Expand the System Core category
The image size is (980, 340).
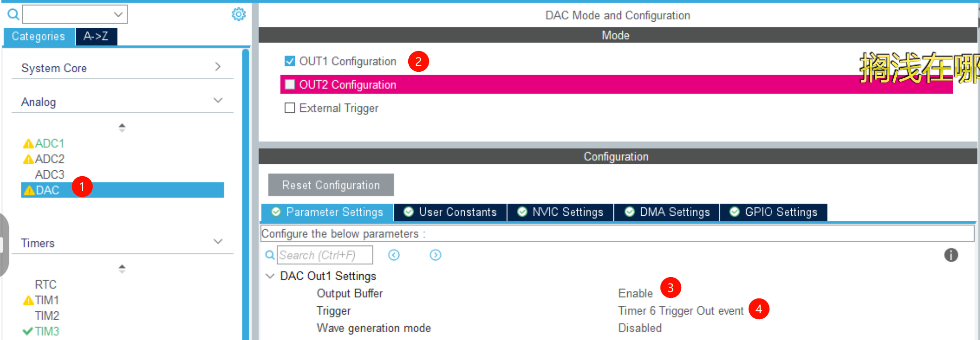tap(218, 67)
